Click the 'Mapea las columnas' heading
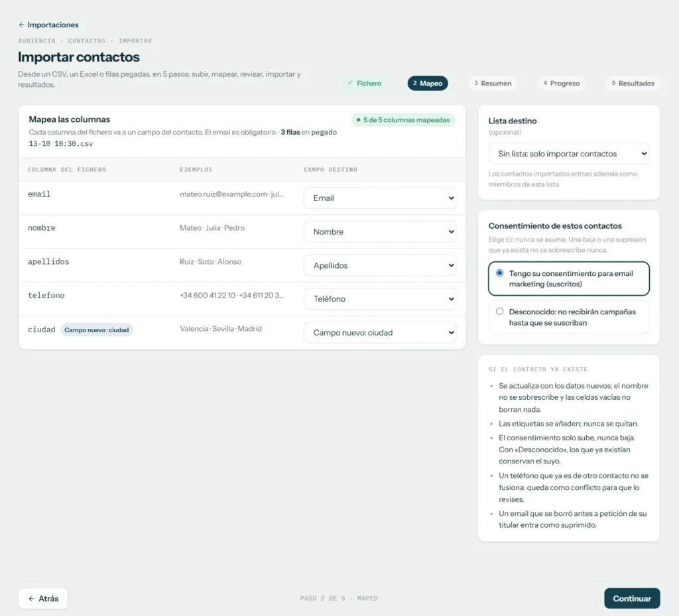679x616 pixels. tap(69, 119)
